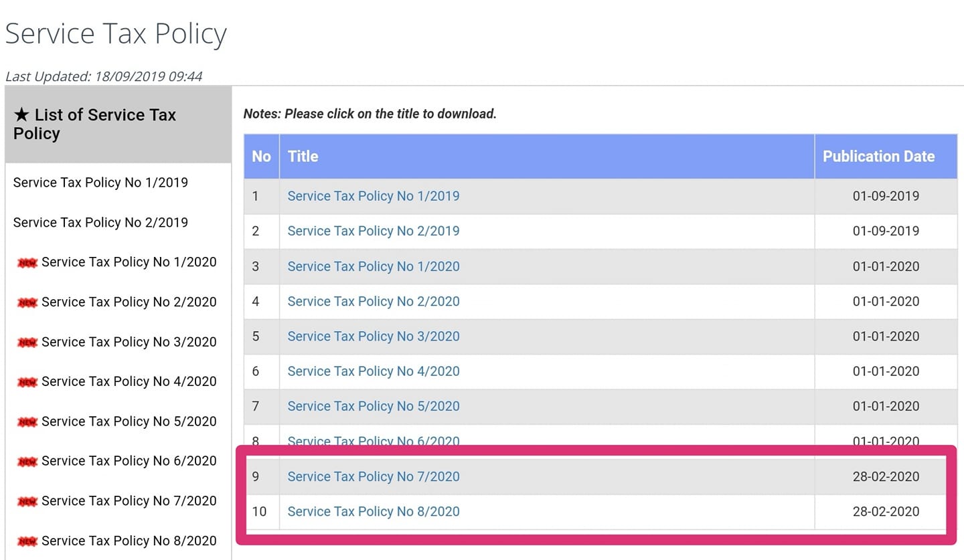The width and height of the screenshot is (964, 560).
Task: Click date 01-01-2020 in row 3
Action: point(886,266)
